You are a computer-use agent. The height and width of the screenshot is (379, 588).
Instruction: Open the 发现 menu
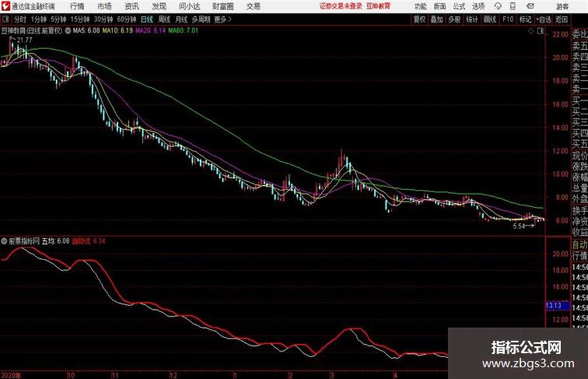159,6
